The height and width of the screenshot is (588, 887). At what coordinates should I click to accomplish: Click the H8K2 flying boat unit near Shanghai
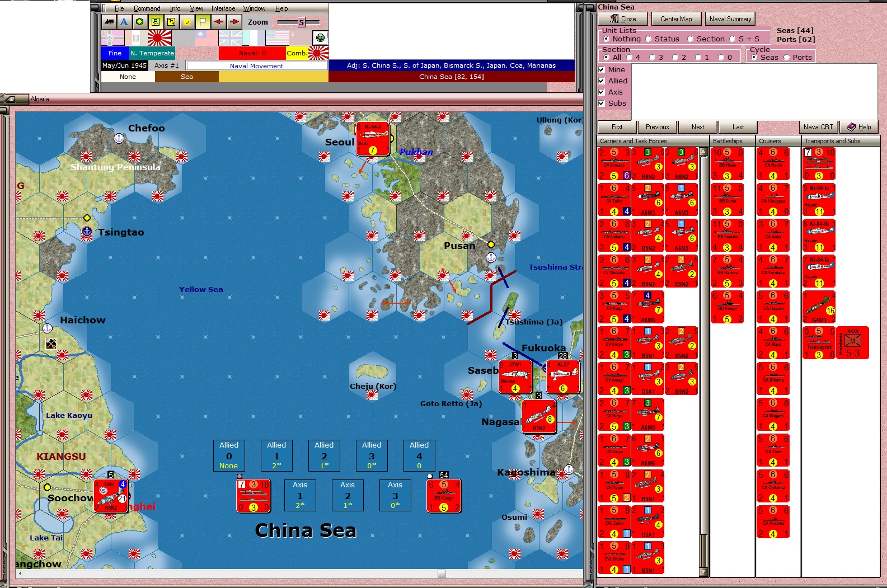pyautogui.click(x=111, y=496)
